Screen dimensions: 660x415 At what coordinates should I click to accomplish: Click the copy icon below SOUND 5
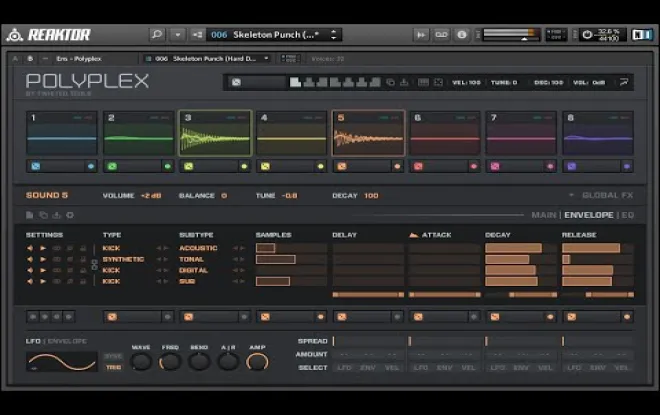point(43,215)
